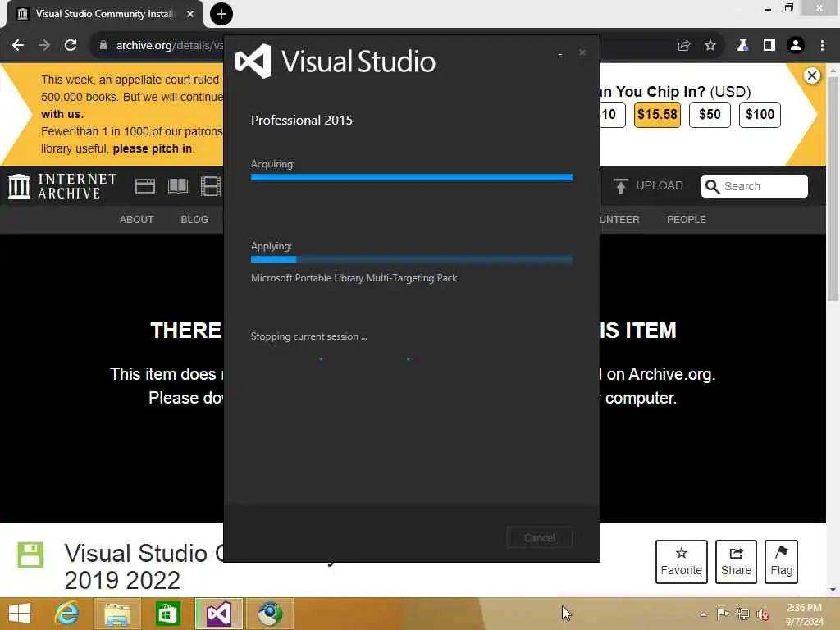Click the 'Professional 2015' edition label
This screenshot has width=840, height=630.
[x=302, y=120]
